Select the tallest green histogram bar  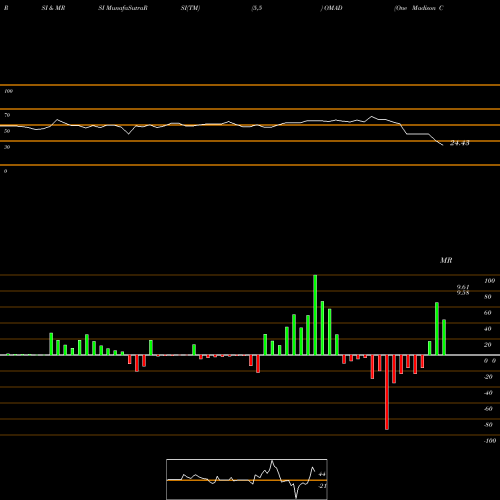[x=315, y=315]
